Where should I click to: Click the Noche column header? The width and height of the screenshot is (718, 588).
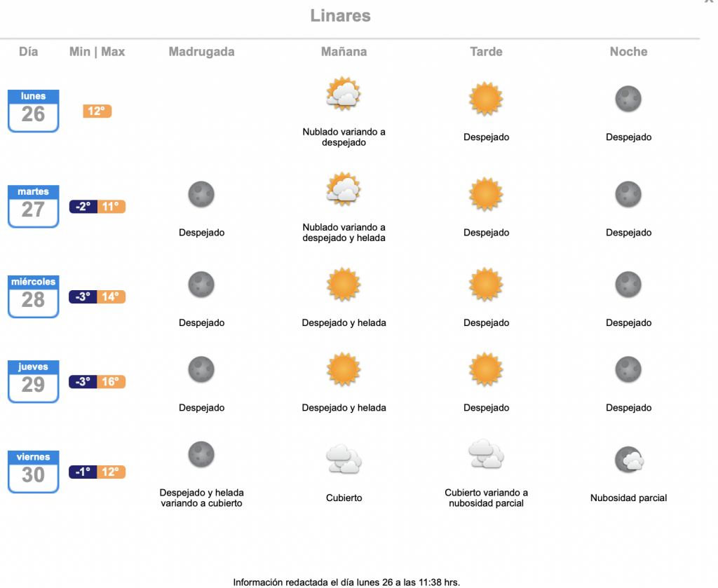click(629, 52)
